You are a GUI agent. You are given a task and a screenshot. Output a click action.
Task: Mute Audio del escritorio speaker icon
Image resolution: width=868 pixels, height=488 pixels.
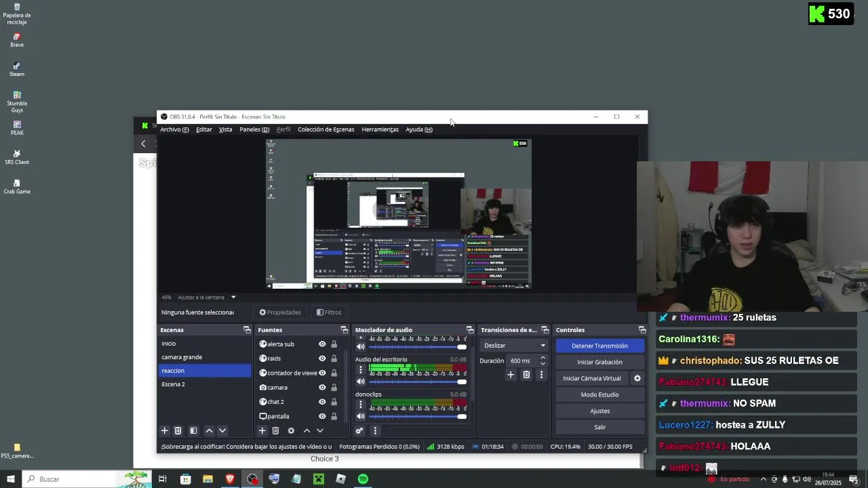361,381
